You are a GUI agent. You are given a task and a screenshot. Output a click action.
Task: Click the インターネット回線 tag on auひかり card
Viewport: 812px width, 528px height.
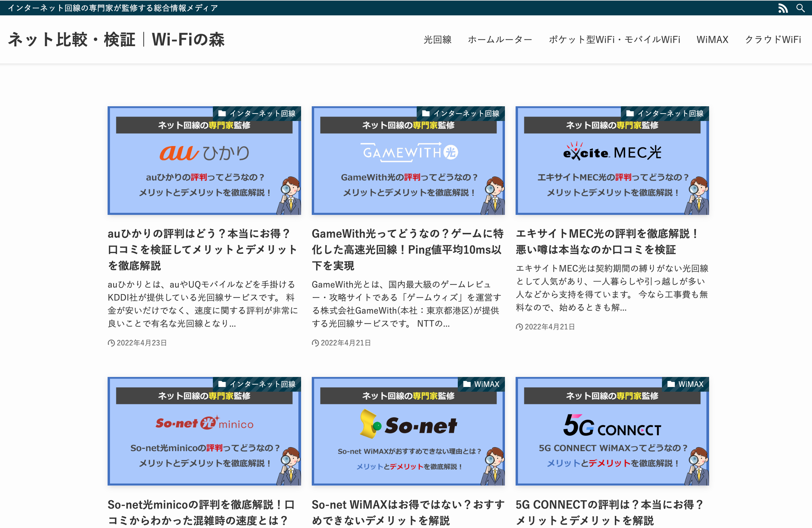(x=257, y=113)
